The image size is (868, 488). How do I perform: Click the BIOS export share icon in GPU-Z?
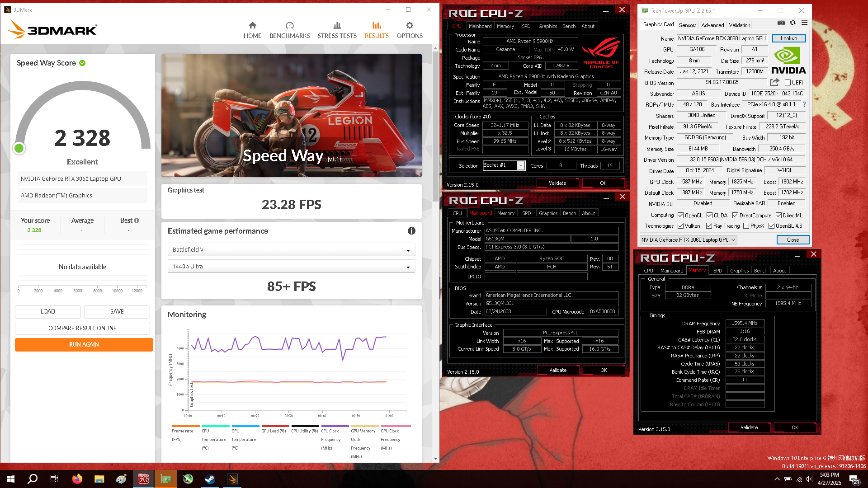coord(774,82)
